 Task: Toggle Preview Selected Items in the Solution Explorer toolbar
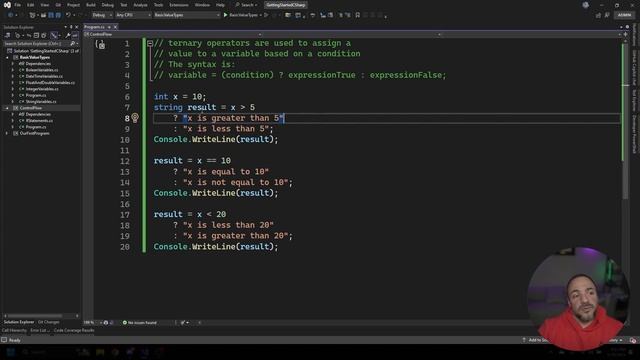[x=75, y=36]
